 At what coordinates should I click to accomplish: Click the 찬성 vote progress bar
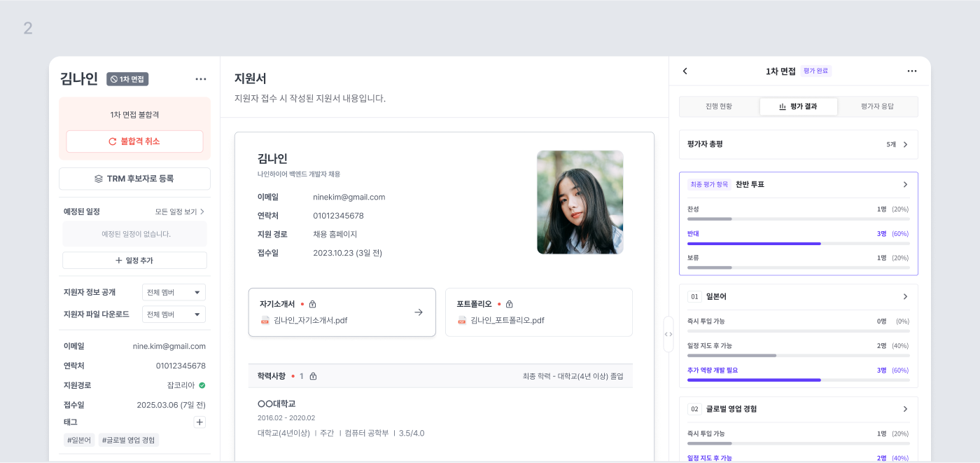pos(798,219)
